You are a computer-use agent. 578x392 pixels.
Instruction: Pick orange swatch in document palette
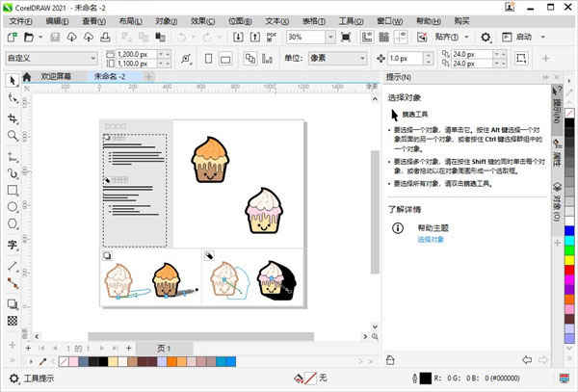tap(171, 361)
